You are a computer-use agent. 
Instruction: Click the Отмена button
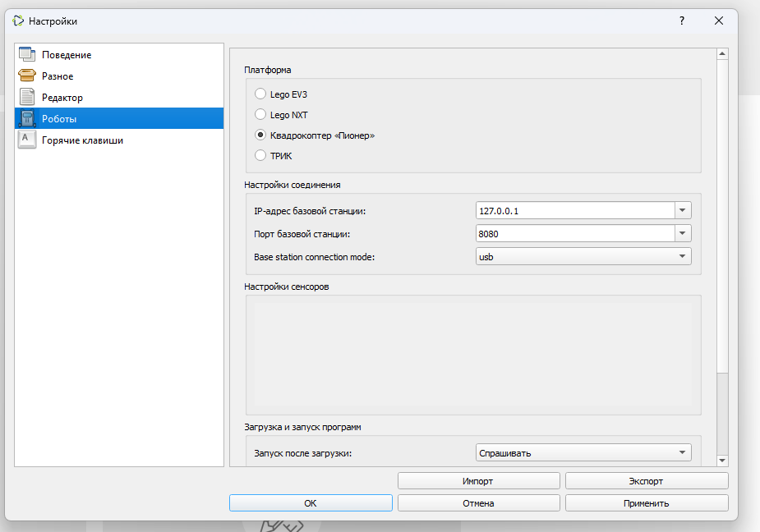point(478,503)
